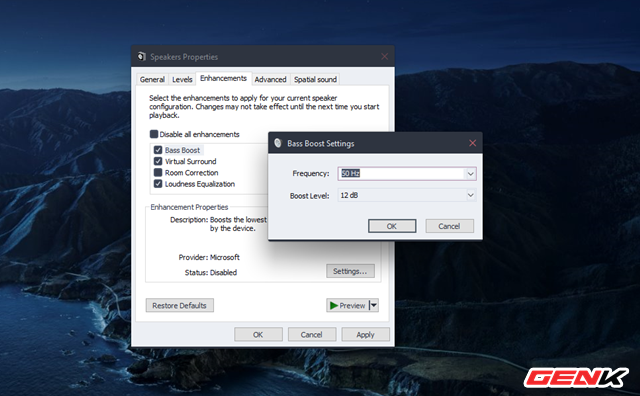Click Restore Defaults button
Screen dimensions: 640x396
(x=180, y=305)
